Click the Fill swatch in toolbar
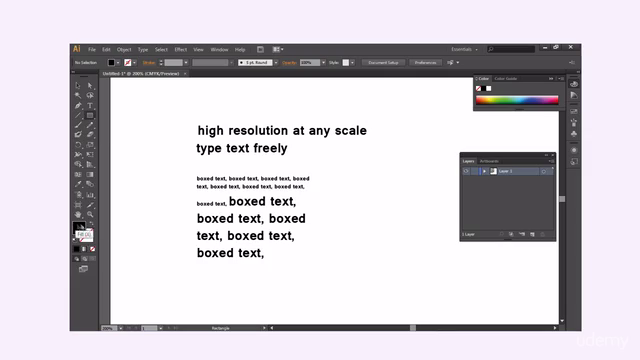 pyautogui.click(x=79, y=227)
